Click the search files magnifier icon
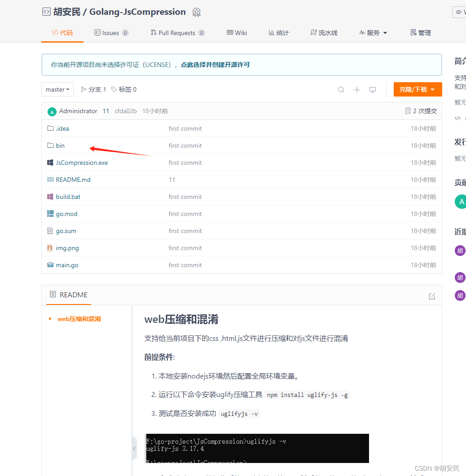466x476 pixels. pos(341,90)
